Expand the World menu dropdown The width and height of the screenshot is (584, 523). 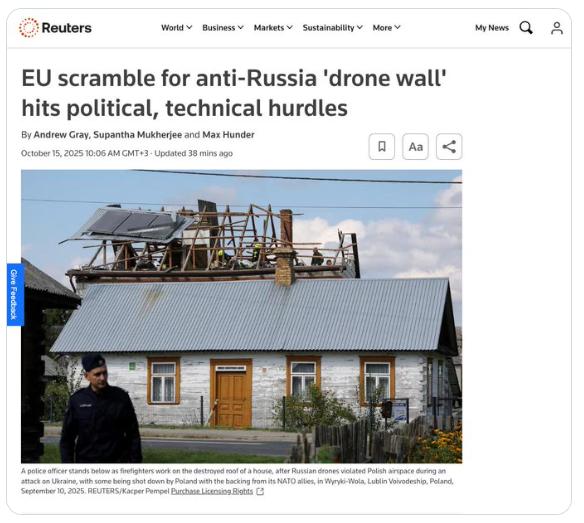click(x=177, y=28)
